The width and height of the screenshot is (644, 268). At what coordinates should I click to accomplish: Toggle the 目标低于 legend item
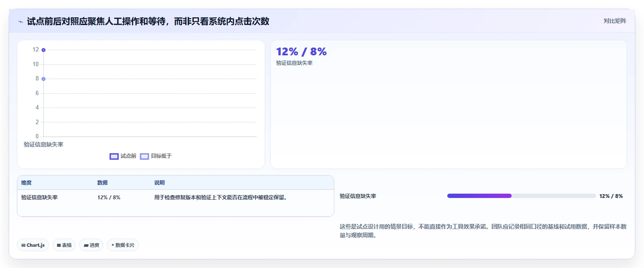click(x=156, y=156)
